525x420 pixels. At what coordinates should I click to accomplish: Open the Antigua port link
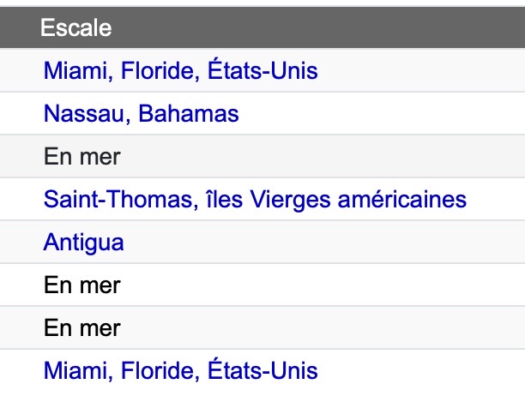(84, 242)
